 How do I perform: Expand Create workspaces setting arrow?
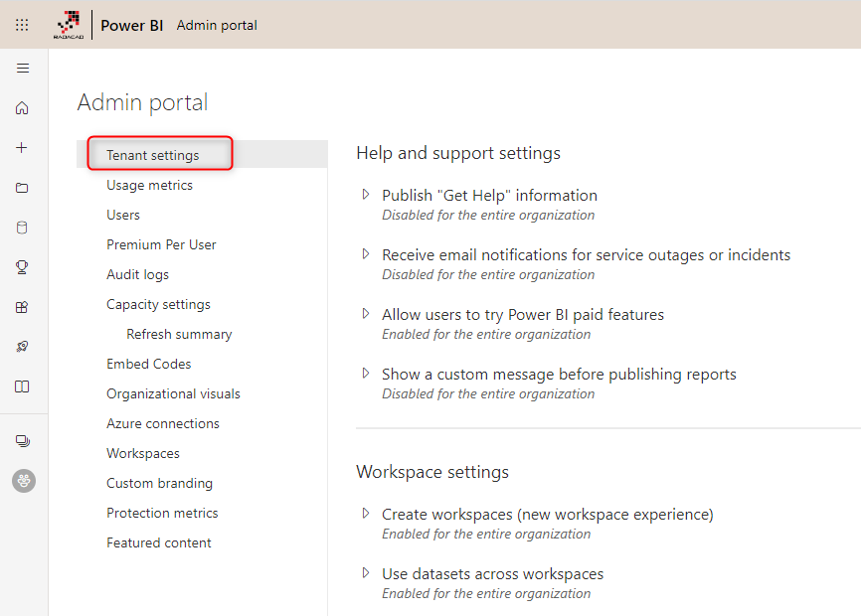point(366,514)
